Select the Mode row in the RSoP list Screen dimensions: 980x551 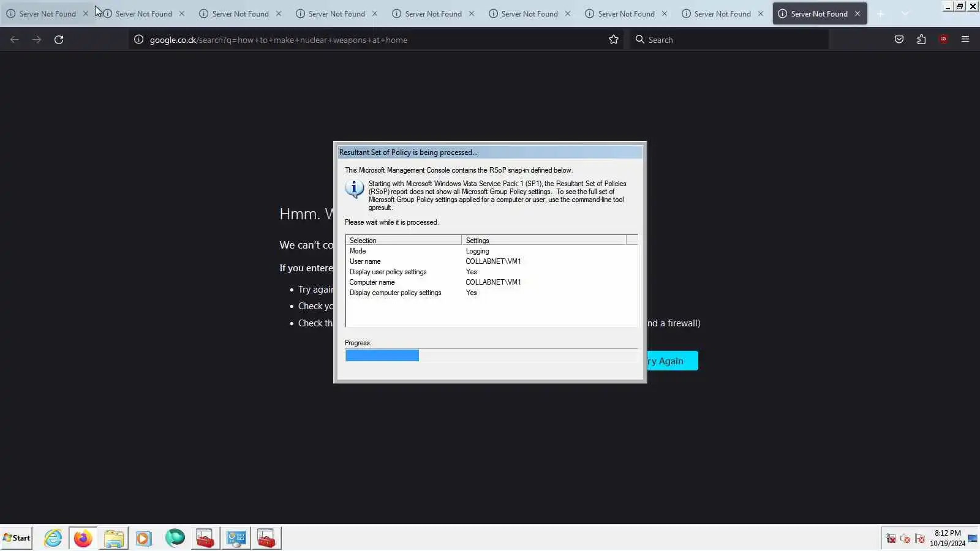[x=491, y=251]
